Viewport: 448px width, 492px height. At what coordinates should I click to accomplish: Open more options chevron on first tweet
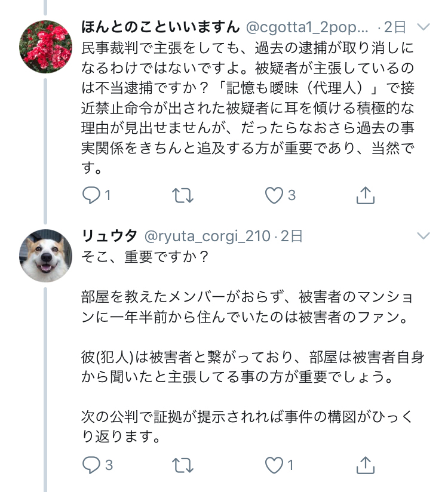(x=423, y=27)
